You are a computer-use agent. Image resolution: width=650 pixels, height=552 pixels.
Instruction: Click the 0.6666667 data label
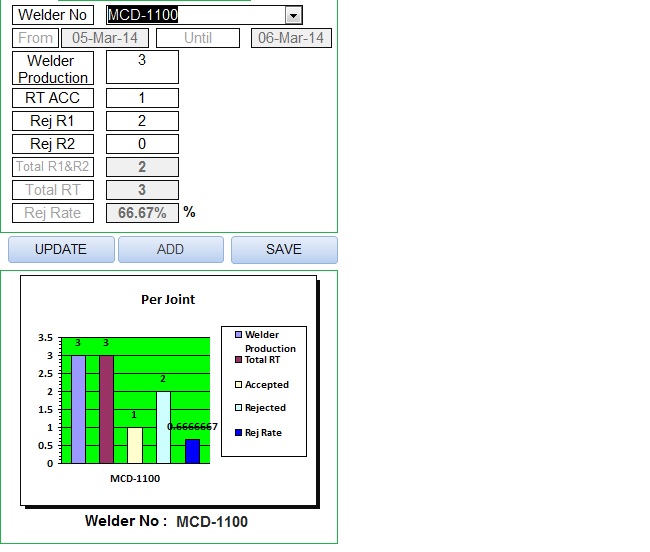[192, 427]
